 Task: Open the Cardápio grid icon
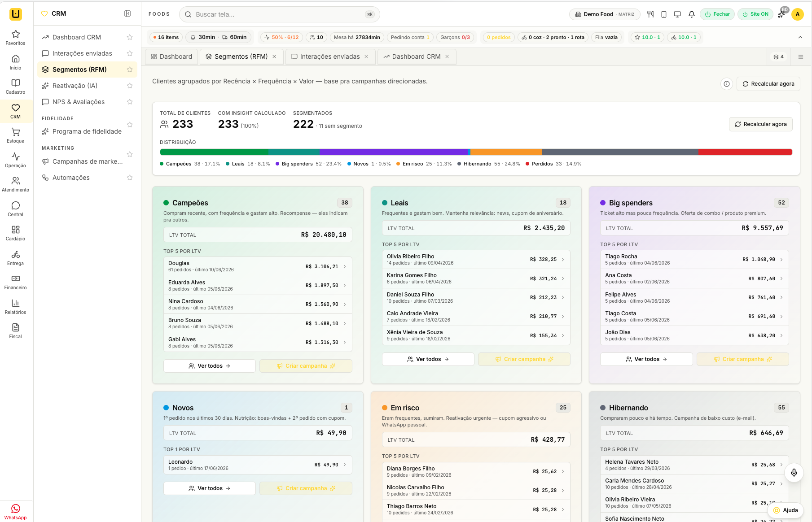tap(16, 233)
